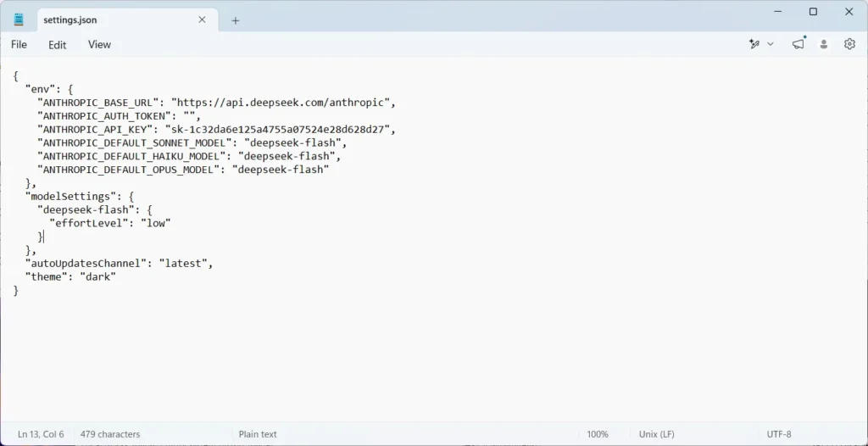
Task: Open Notepad settings gear
Action: (849, 44)
